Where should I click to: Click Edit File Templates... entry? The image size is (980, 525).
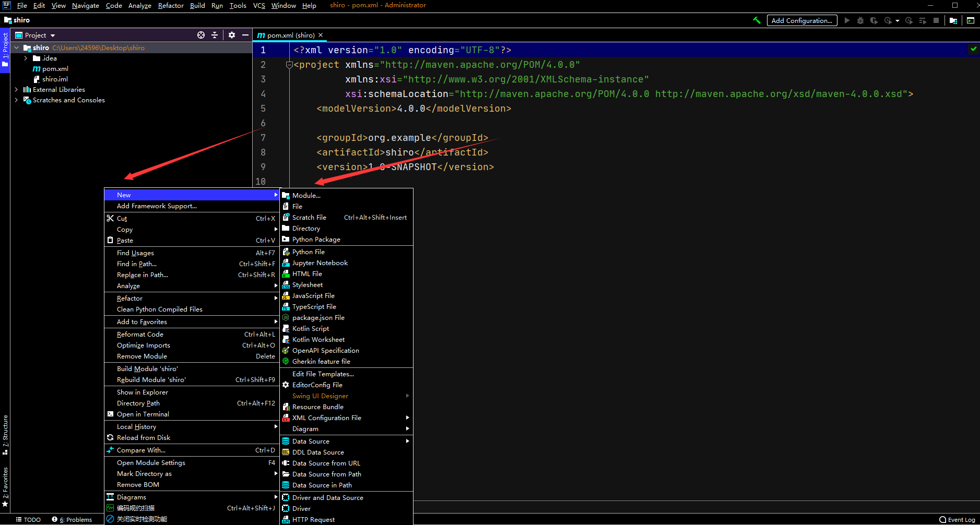tap(347, 374)
